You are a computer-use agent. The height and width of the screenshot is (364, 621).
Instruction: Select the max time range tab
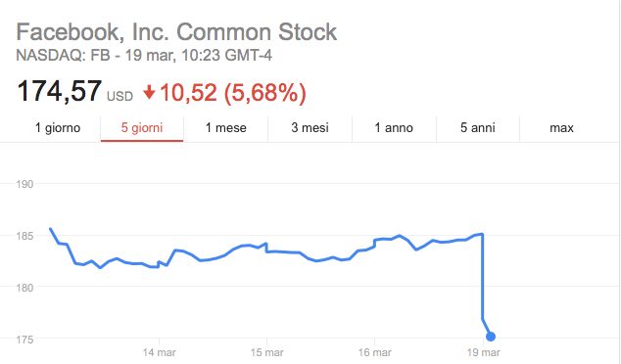click(x=561, y=128)
